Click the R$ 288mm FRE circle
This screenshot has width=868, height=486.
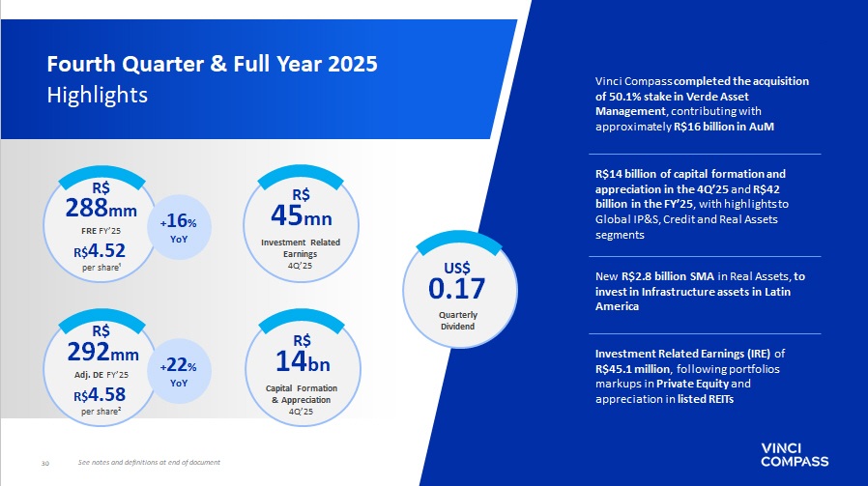pos(101,230)
